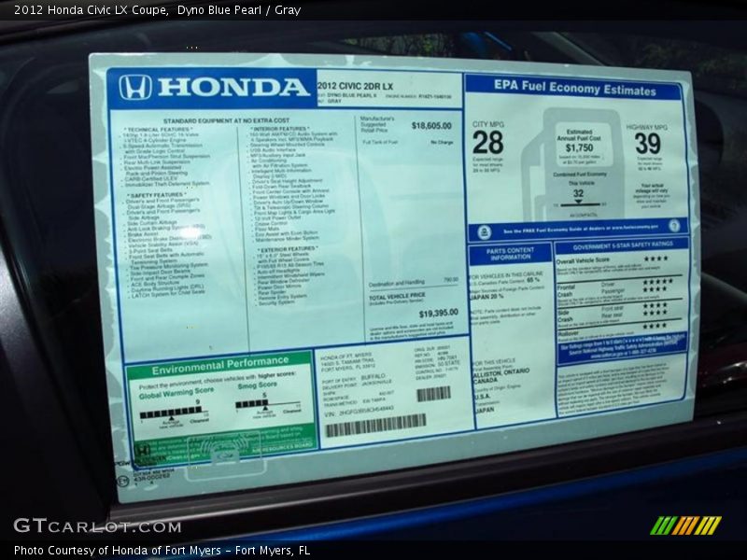Click the gas pump graphic
The image size is (747, 560).
[574, 164]
